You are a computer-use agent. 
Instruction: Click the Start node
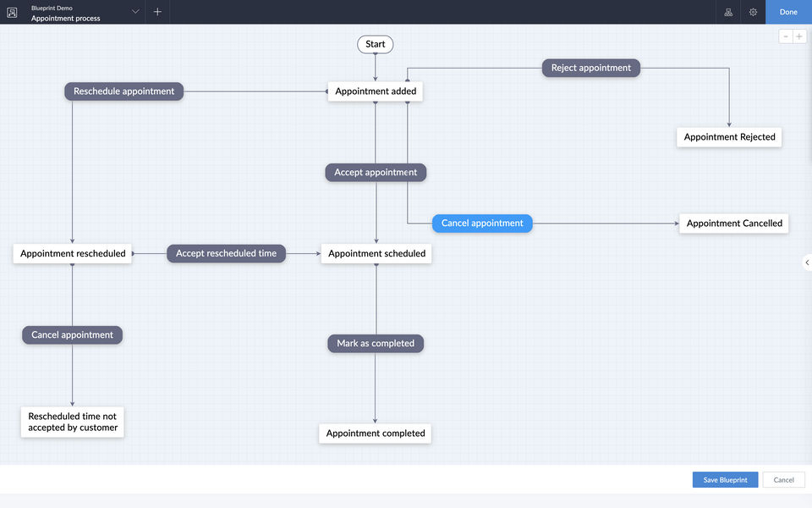pos(376,44)
